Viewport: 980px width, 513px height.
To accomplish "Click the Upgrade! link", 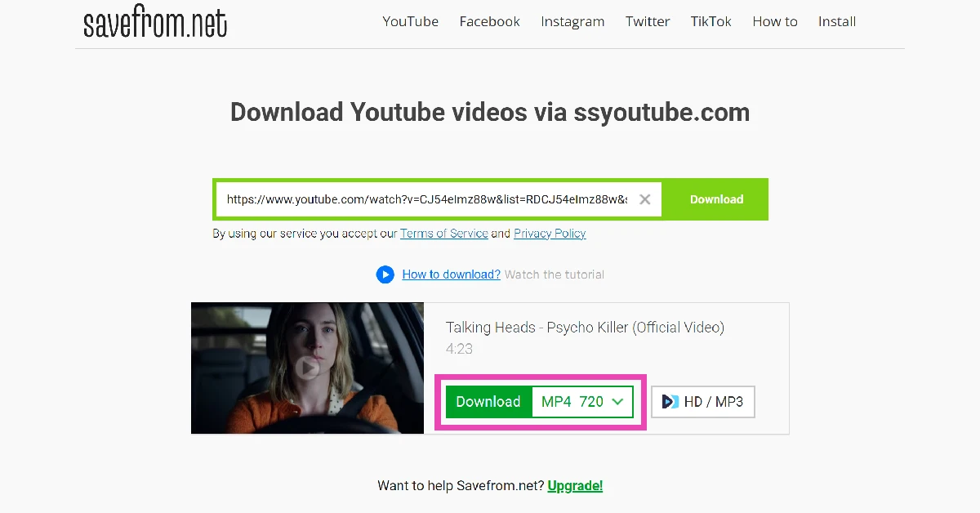I will tap(575, 486).
